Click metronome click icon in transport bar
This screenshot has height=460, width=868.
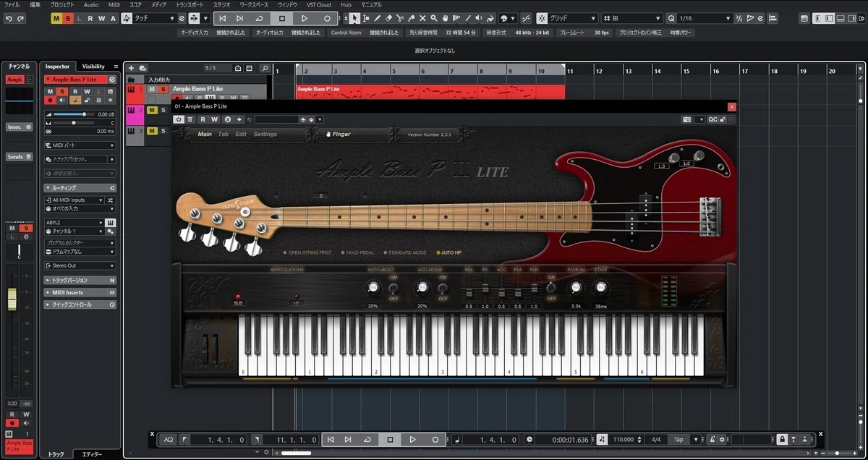[712, 439]
